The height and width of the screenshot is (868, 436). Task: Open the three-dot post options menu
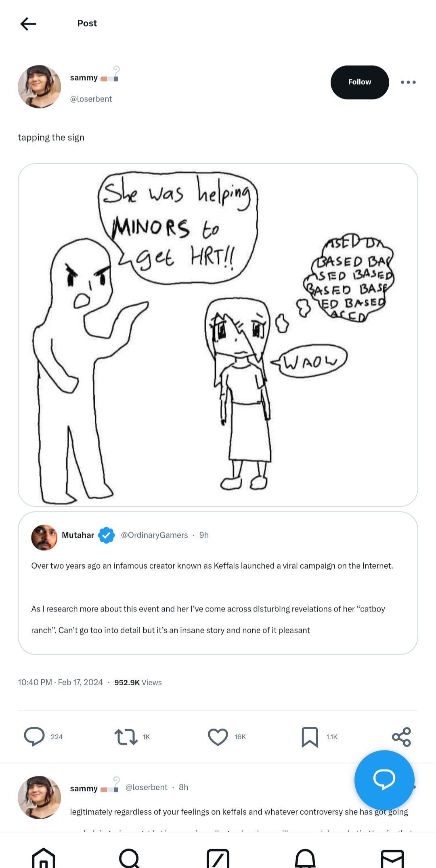pyautogui.click(x=408, y=82)
